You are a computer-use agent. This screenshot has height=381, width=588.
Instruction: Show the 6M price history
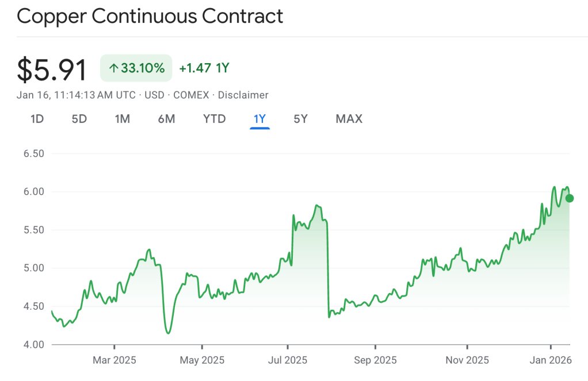pyautogui.click(x=166, y=119)
